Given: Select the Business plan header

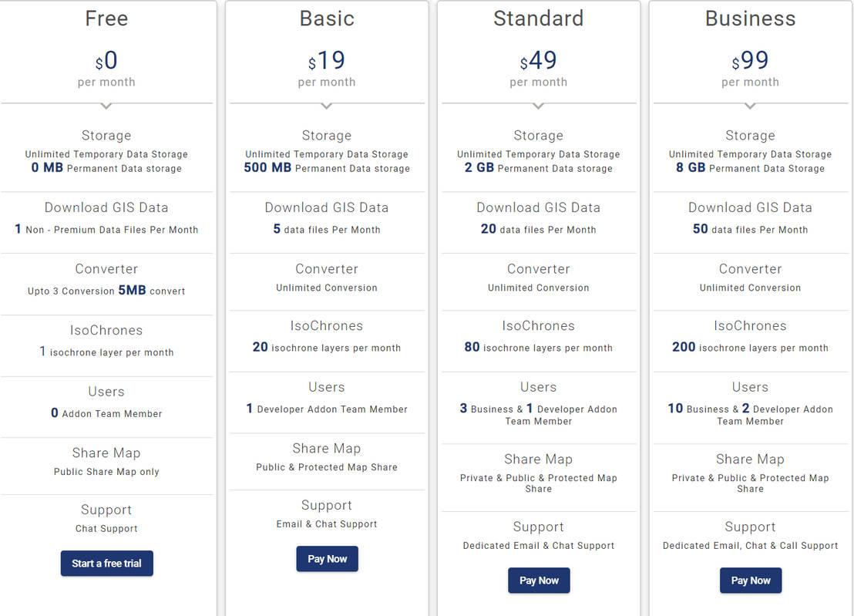Looking at the screenshot, I should click(750, 19).
